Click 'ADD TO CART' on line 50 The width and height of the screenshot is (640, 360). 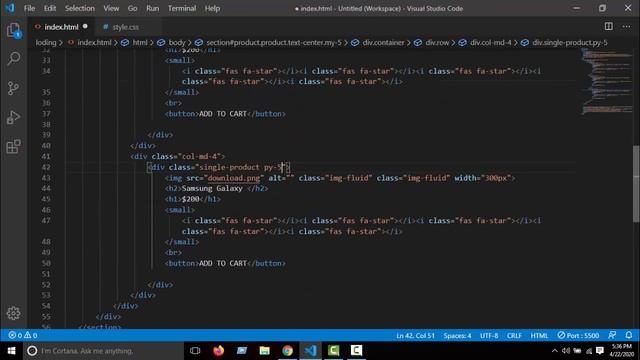[223, 263]
